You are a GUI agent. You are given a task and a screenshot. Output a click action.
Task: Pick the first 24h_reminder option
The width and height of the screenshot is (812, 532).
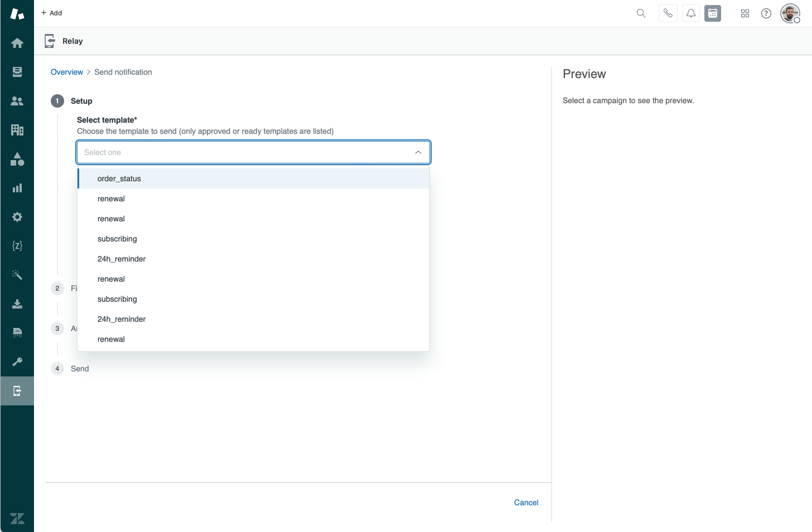click(122, 259)
